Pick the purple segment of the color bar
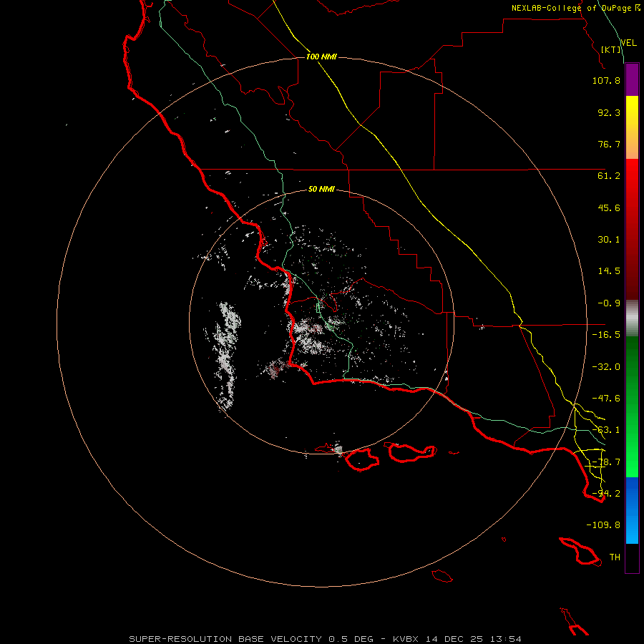Image resolution: width=644 pixels, height=644 pixels. (632, 80)
